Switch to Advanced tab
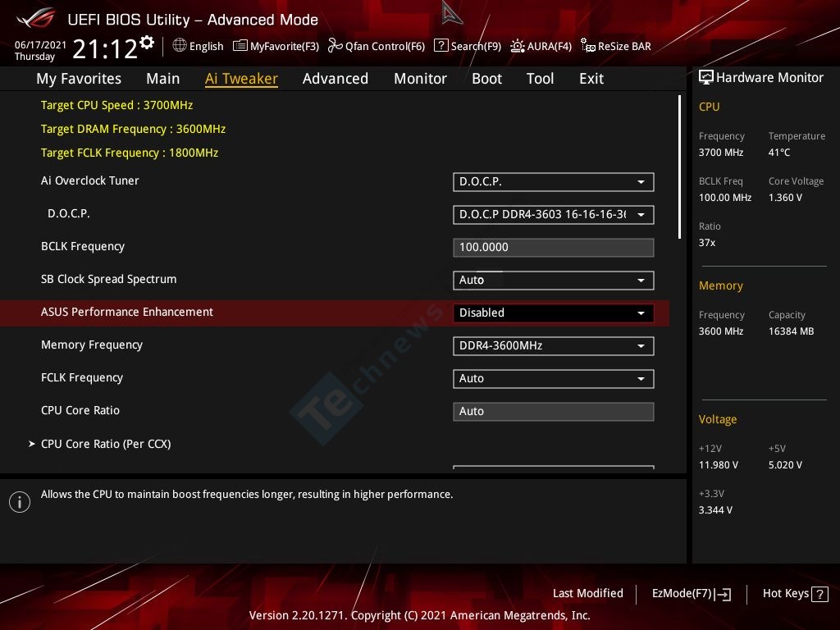This screenshot has width=840, height=630. pyautogui.click(x=336, y=79)
